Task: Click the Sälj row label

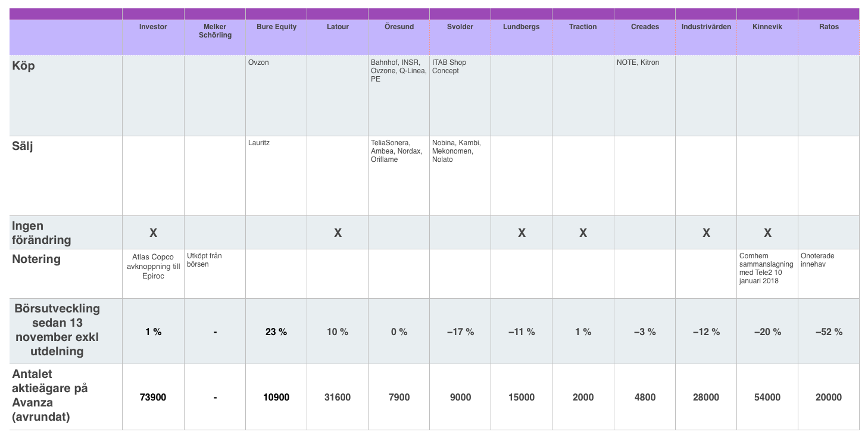Action: pyautogui.click(x=23, y=145)
